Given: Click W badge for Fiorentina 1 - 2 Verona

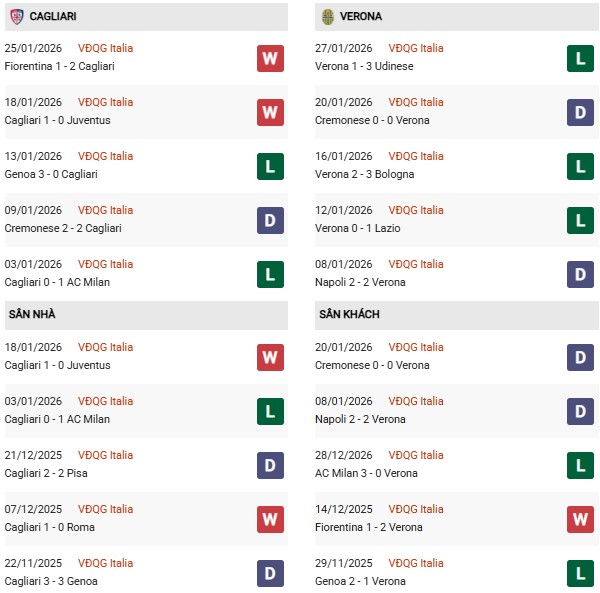Looking at the screenshot, I should (x=580, y=519).
